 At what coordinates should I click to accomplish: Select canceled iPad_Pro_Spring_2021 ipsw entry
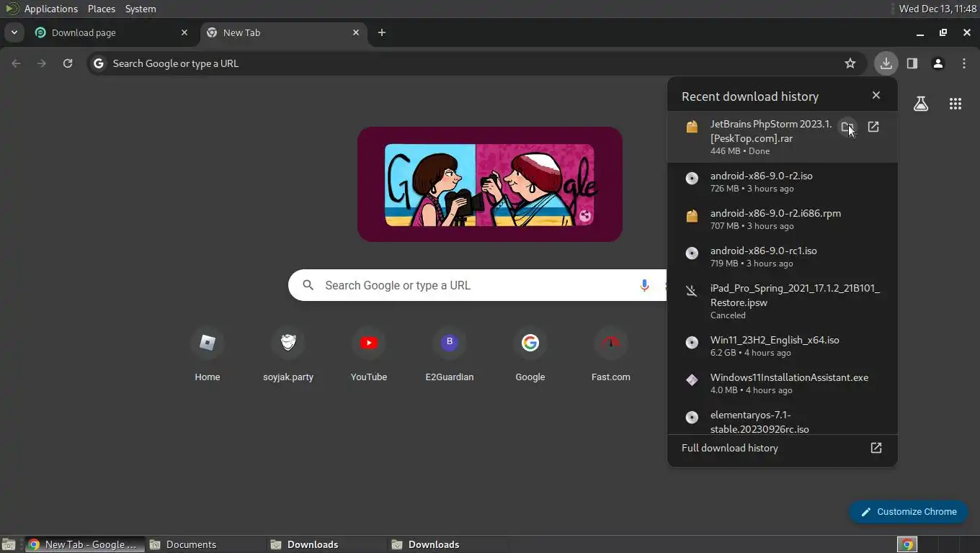tap(783, 301)
